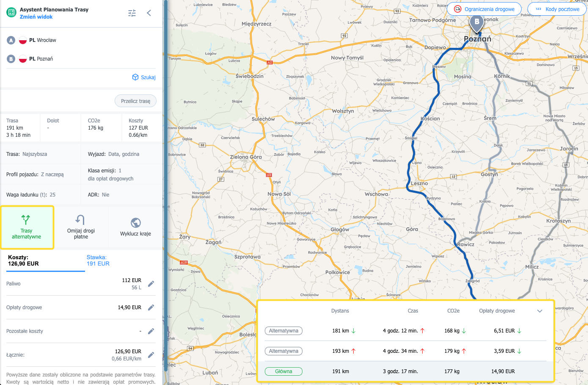Toggle Ograniczenia drogowe map overlay
588x385 pixels.
pos(484,9)
